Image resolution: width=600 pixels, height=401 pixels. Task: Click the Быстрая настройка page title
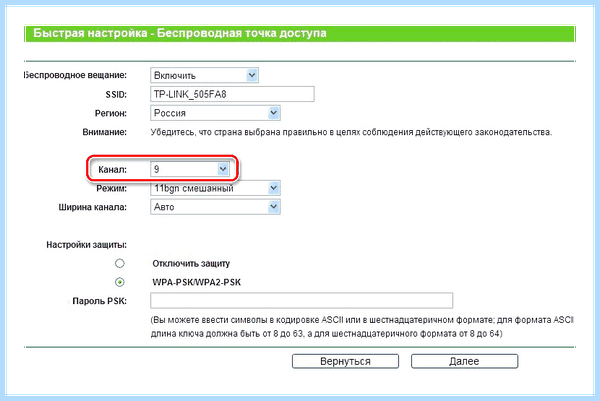(180, 33)
